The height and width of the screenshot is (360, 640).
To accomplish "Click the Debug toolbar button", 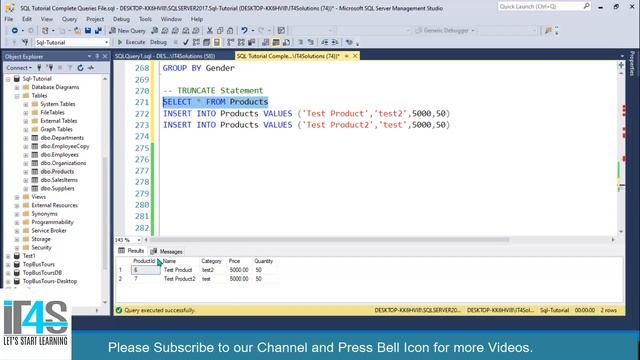I will tap(158, 42).
